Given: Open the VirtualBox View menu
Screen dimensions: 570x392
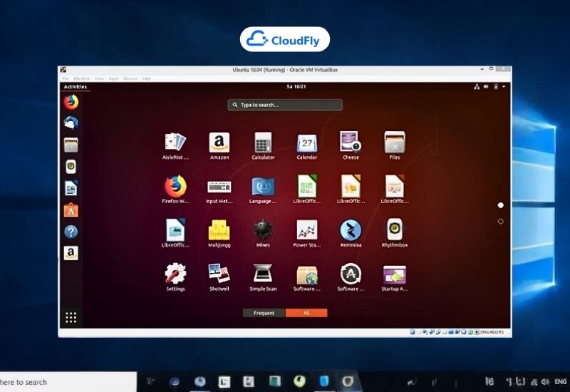Looking at the screenshot, I should (99, 78).
